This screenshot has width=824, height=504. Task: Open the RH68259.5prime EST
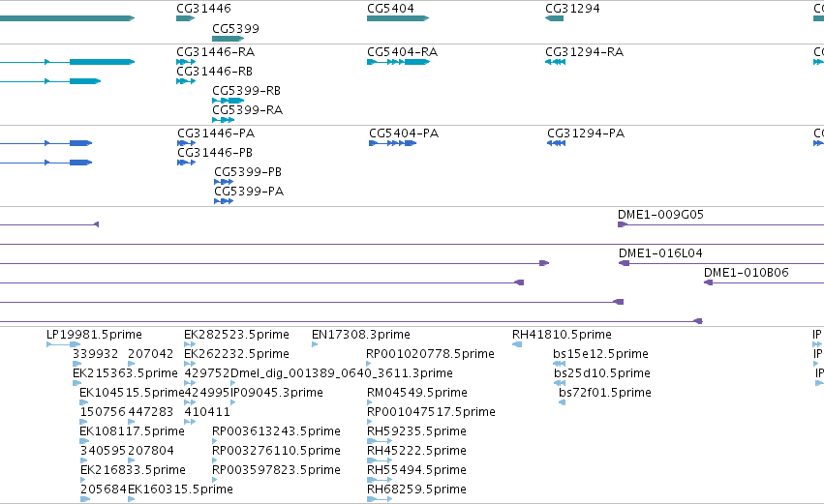(x=380, y=500)
